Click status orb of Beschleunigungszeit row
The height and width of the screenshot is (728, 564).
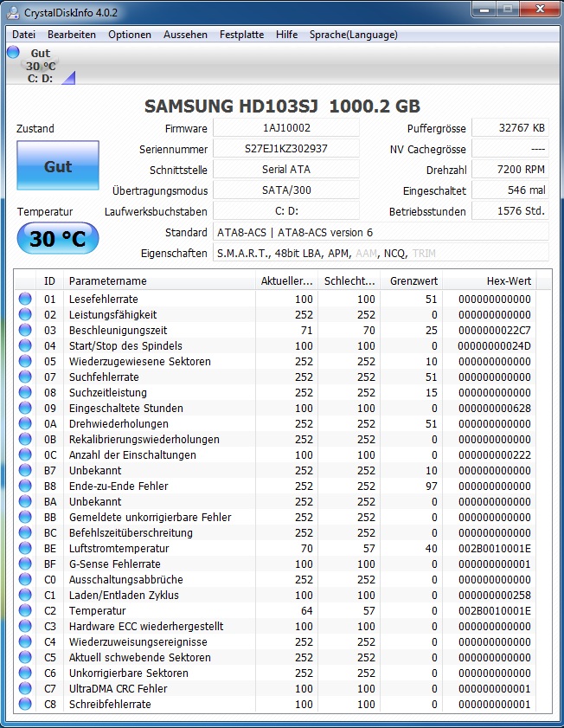pyautogui.click(x=25, y=330)
